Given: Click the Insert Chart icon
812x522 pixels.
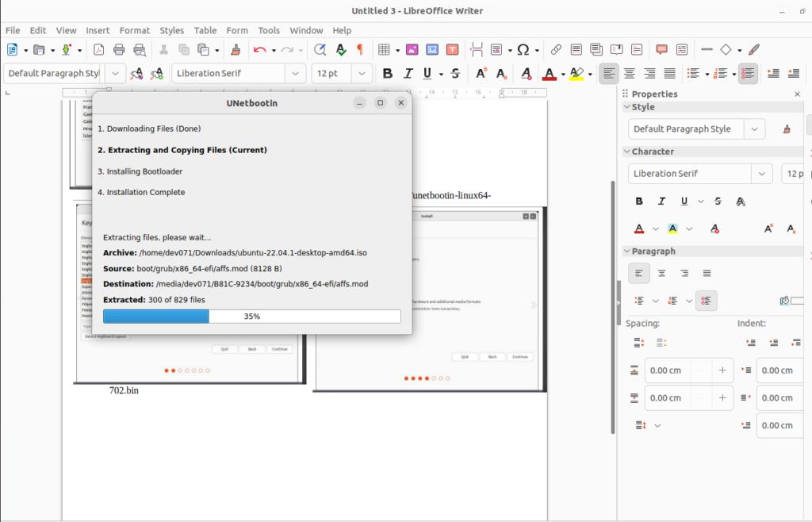Looking at the screenshot, I should (x=432, y=50).
